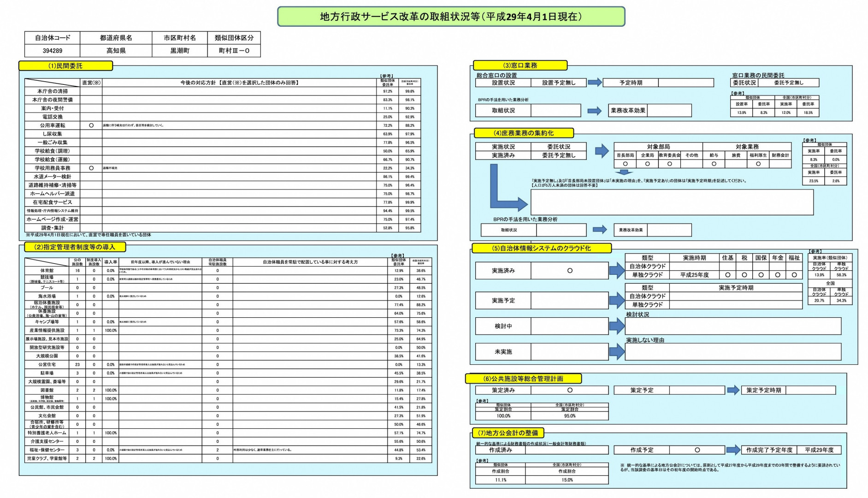Viewport: 868px width, 498px height.
Task: Select the し尿収集 row label
Action: (x=53, y=134)
